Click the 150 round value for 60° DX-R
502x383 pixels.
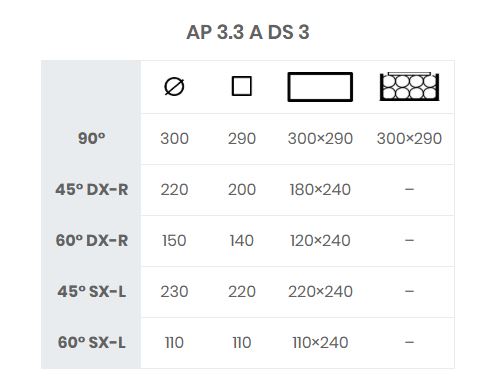[x=174, y=241]
